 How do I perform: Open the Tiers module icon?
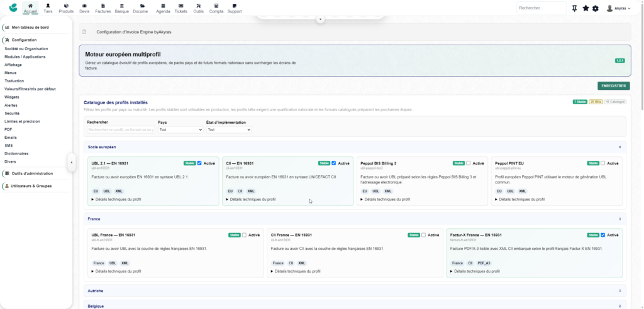point(48,6)
